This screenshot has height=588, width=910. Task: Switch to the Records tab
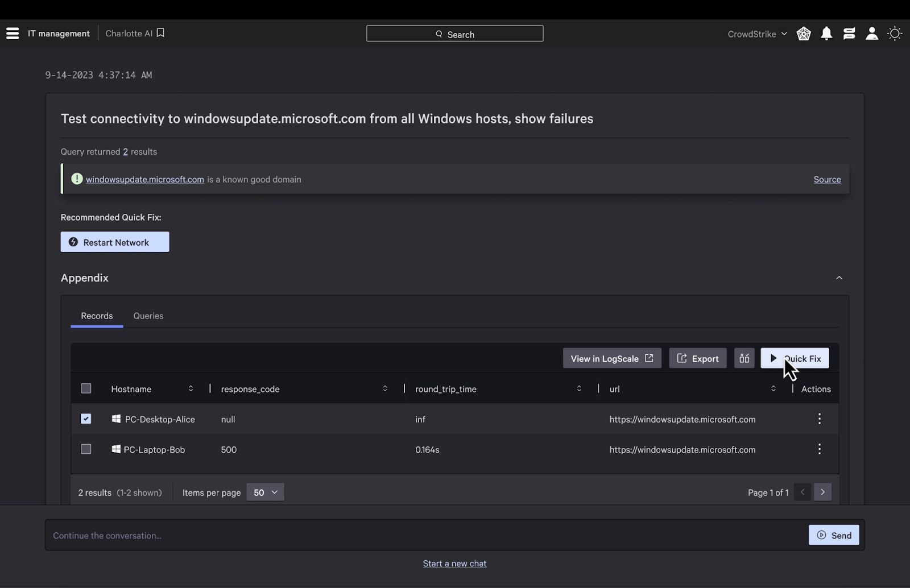click(x=97, y=316)
